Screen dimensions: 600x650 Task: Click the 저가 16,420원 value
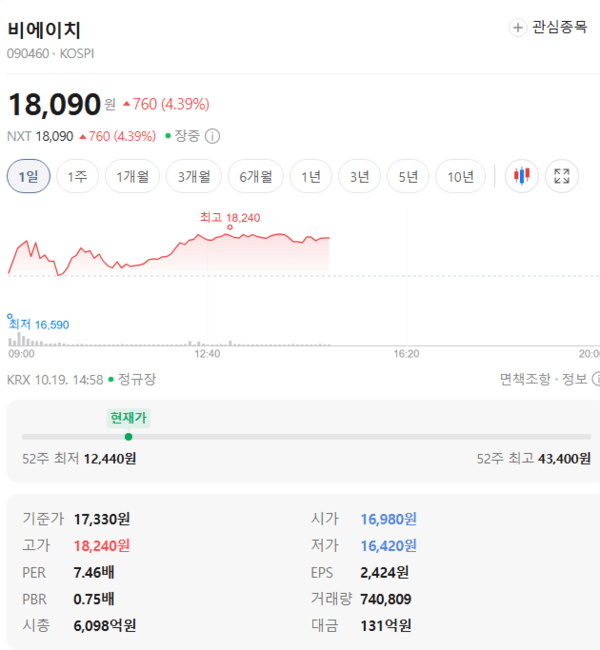[x=389, y=546]
